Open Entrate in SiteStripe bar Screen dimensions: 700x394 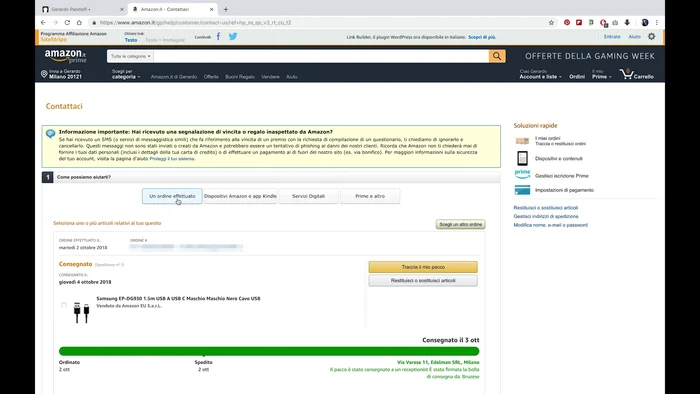pyautogui.click(x=612, y=37)
